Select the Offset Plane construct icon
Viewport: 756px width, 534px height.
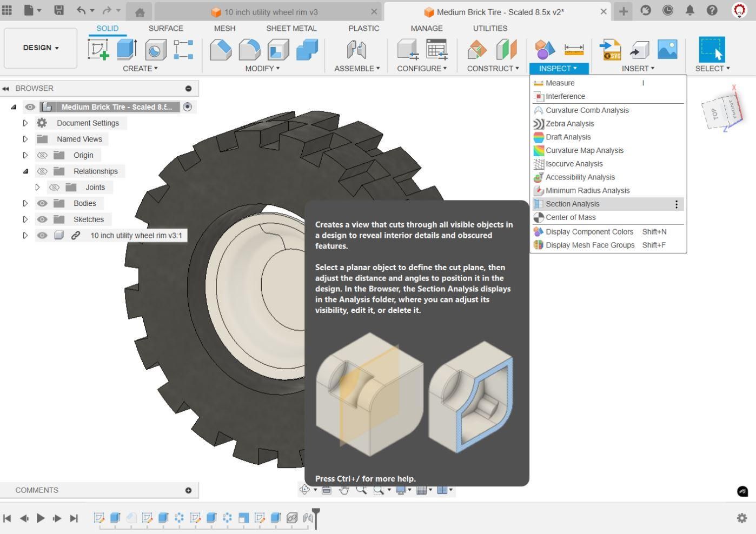coord(477,50)
